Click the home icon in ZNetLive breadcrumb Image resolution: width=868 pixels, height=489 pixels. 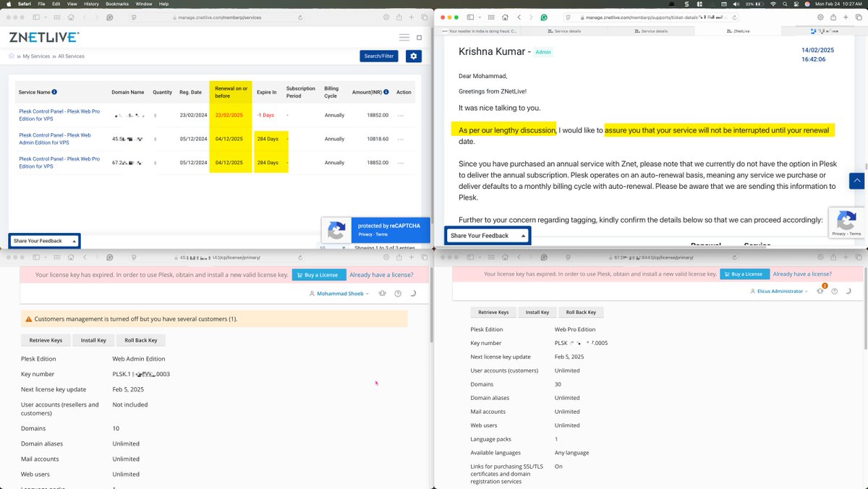click(x=12, y=56)
